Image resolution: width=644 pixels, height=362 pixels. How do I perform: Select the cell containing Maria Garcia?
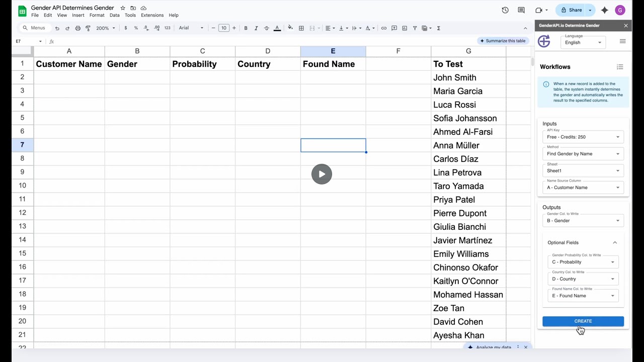468,91
